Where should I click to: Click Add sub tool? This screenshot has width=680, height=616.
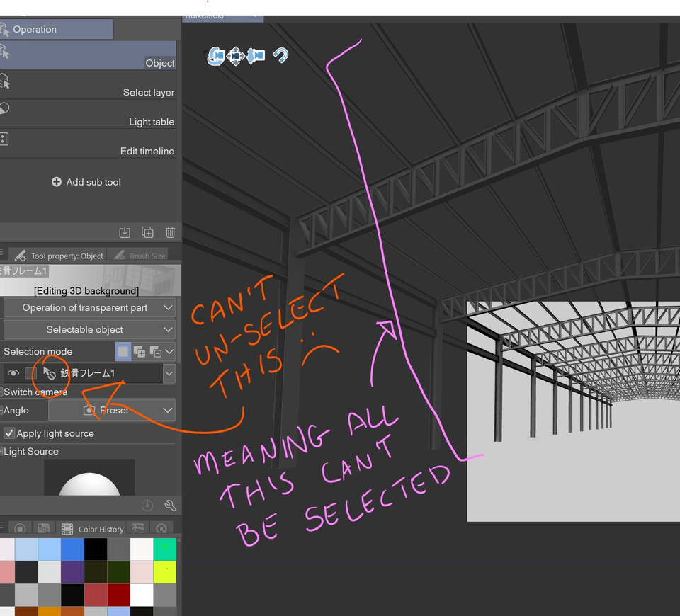pyautogui.click(x=86, y=182)
